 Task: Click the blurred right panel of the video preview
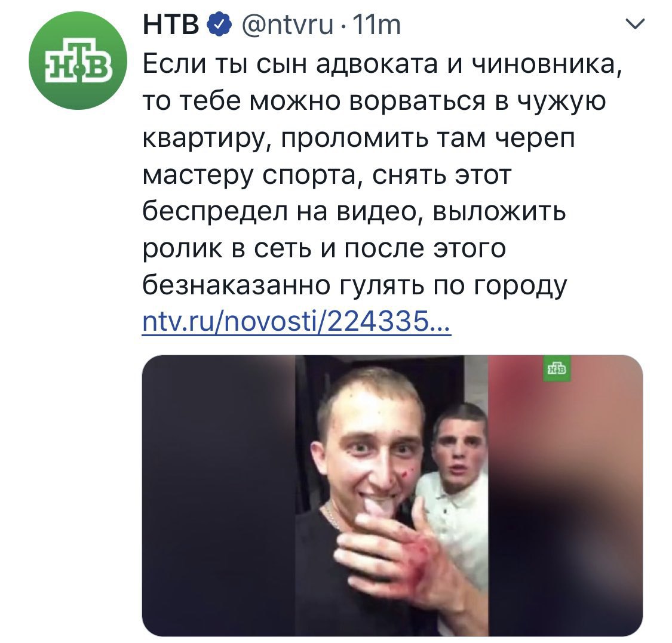pyautogui.click(x=565, y=495)
